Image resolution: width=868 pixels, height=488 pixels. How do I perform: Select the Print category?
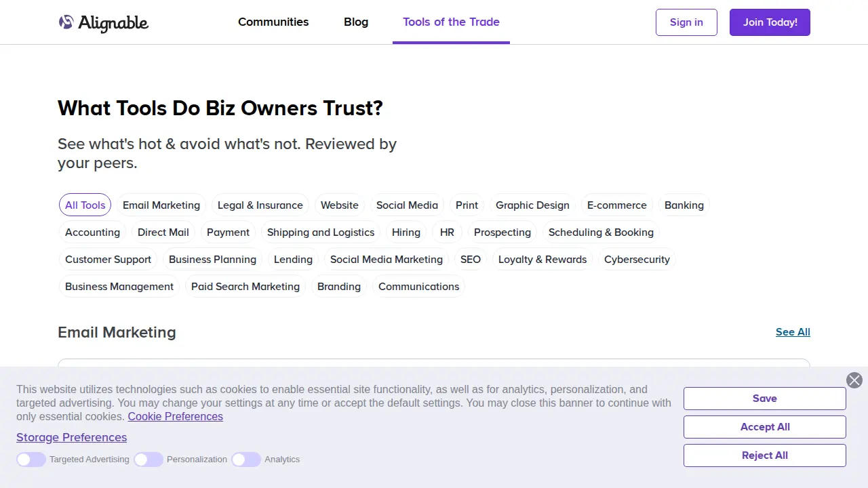tap(467, 205)
